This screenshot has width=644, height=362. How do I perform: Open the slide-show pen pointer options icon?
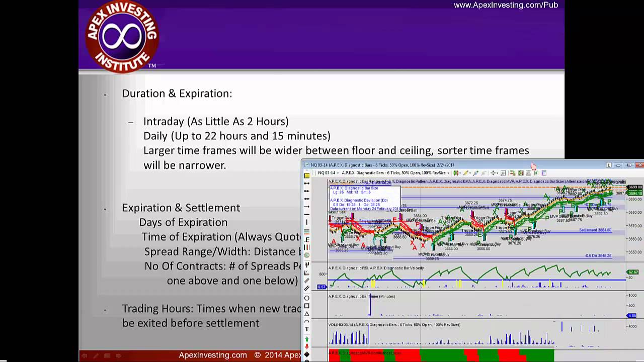click(96, 355)
